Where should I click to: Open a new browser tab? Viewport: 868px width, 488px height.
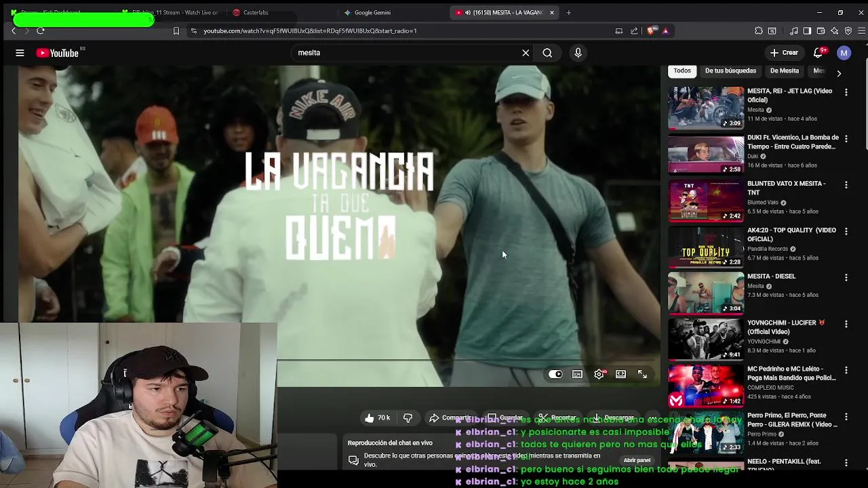click(x=568, y=12)
